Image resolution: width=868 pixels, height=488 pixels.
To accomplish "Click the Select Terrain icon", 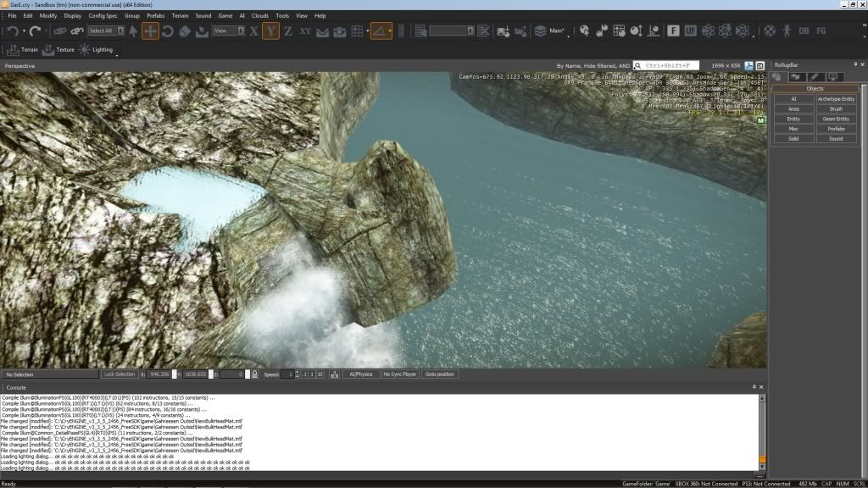I will (x=202, y=31).
